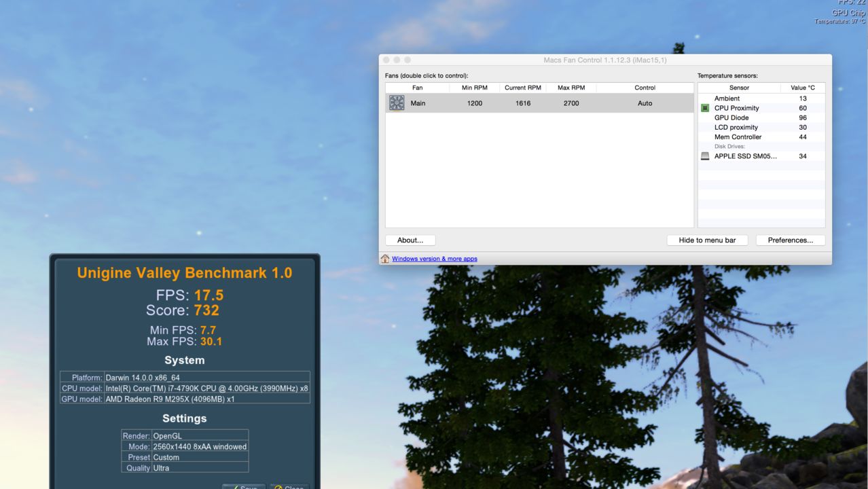868x489 pixels.
Task: Click the Quality Ultra settings row
Action: [x=185, y=468]
